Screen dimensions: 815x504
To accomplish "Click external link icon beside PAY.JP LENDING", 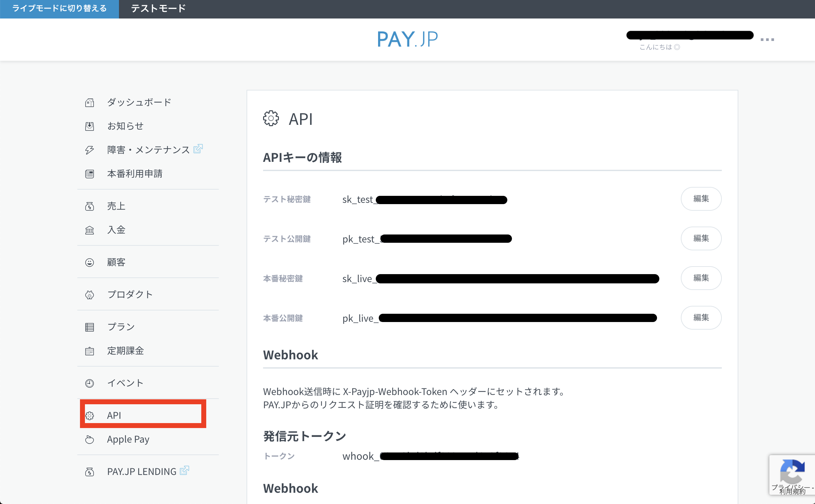I will pos(184,470).
